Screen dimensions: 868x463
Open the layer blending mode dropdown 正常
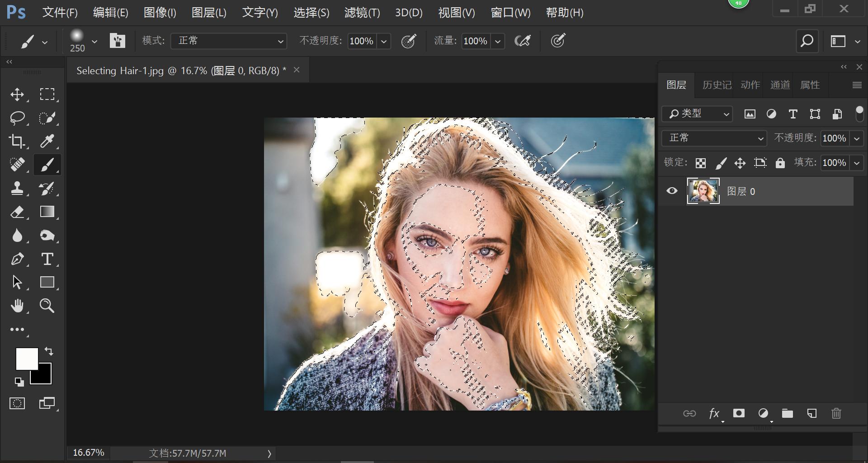713,138
